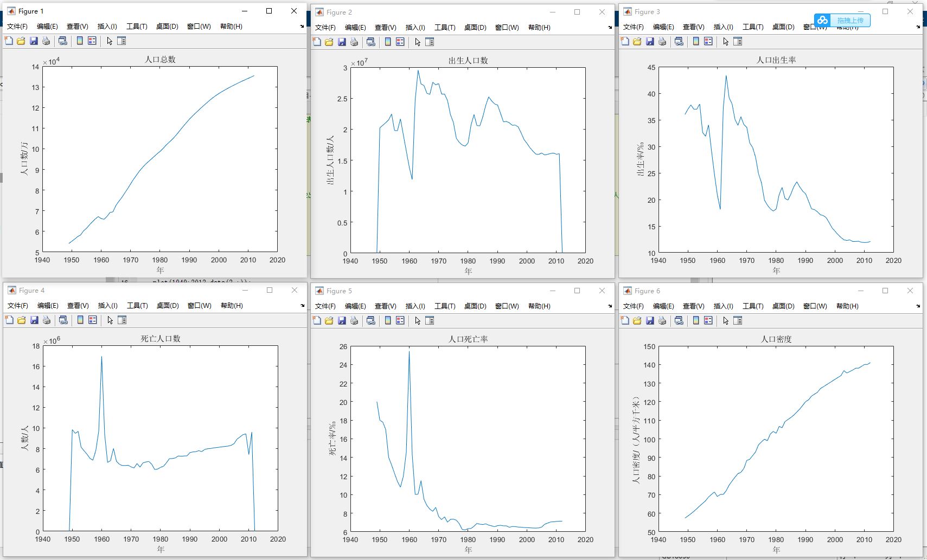The height and width of the screenshot is (560, 927).
Task: Click dock arrow at Figure 4 menu bar end
Action: pos(303,306)
